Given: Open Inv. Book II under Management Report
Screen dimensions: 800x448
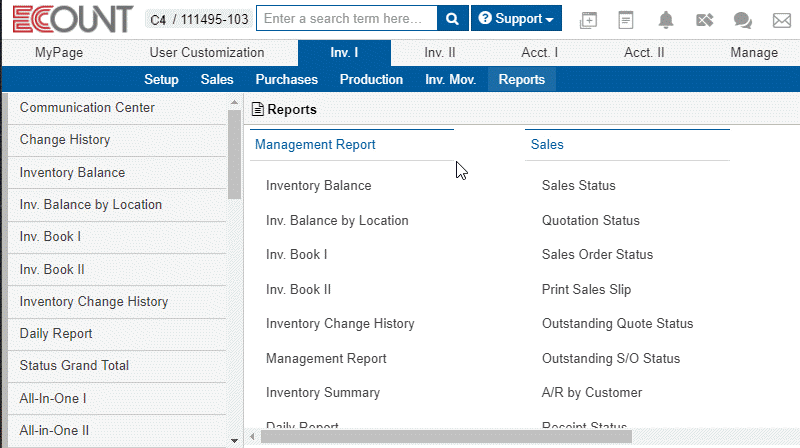Looking at the screenshot, I should click(298, 289).
